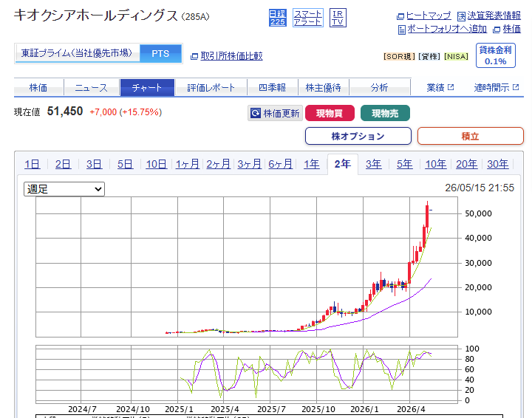Open the 週足 candle interval dropdown
Screen dimensions: 532x418
pos(64,189)
